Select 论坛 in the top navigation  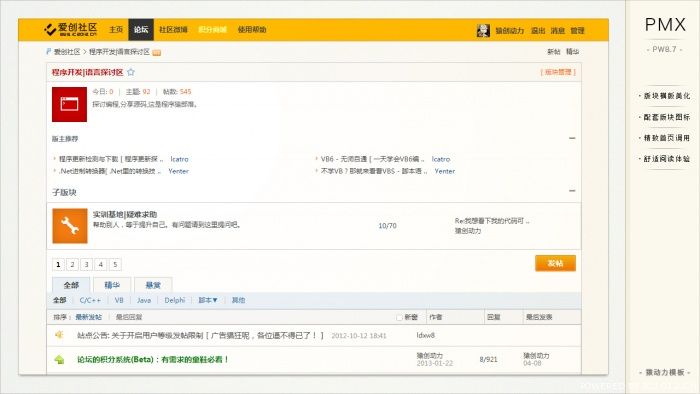(141, 29)
